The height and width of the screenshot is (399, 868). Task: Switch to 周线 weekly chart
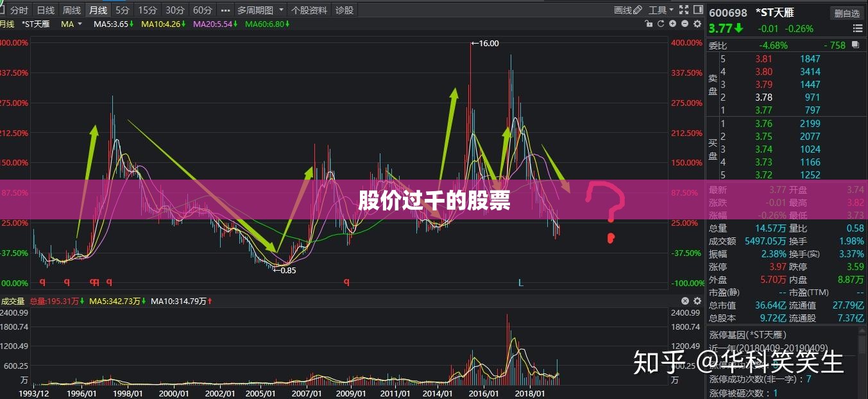pyautogui.click(x=72, y=10)
